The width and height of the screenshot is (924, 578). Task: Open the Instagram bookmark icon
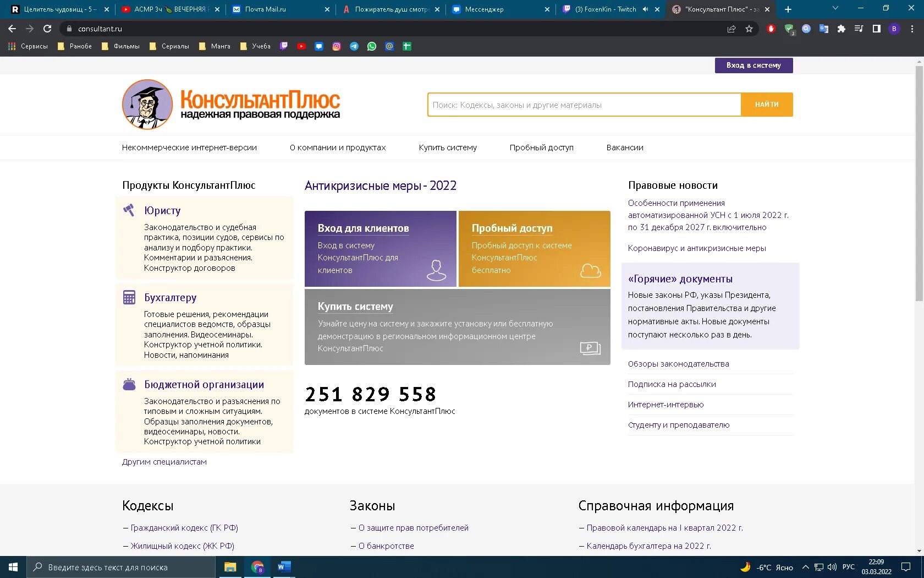coord(337,46)
